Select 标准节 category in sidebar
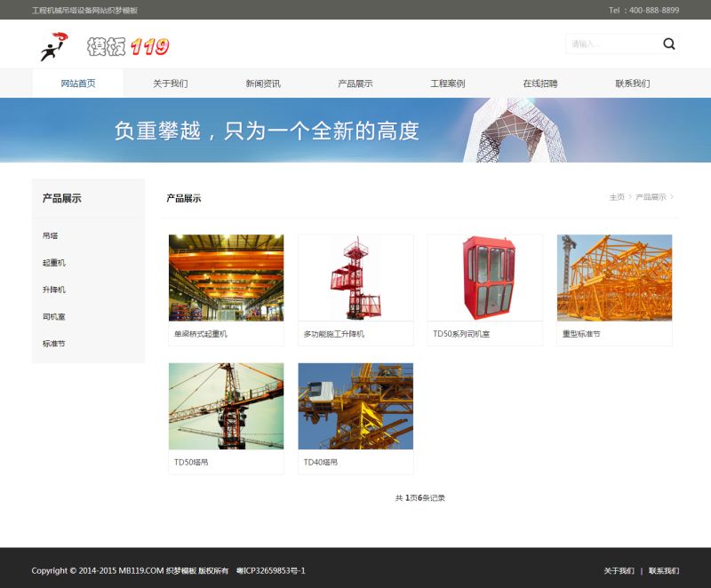This screenshot has height=588, width=711. (54, 344)
